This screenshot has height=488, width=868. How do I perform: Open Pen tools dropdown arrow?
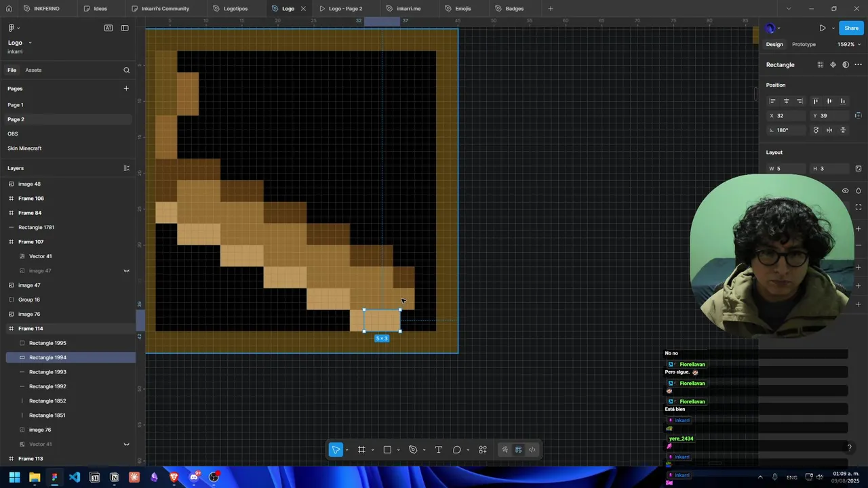[424, 450]
